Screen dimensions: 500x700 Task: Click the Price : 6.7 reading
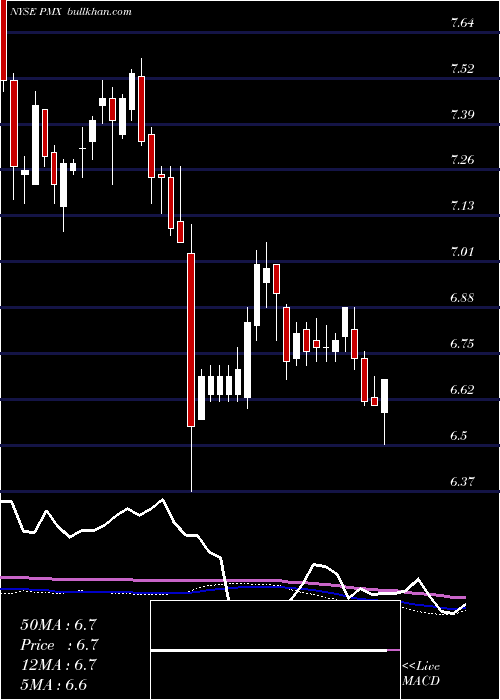[x=58, y=645]
